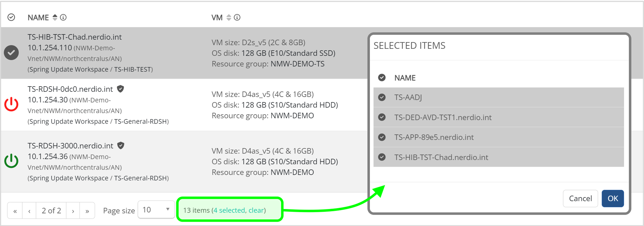Uncheck TS-DED-AVD-TST1.nerdio.int in Selected Items

[x=382, y=117]
